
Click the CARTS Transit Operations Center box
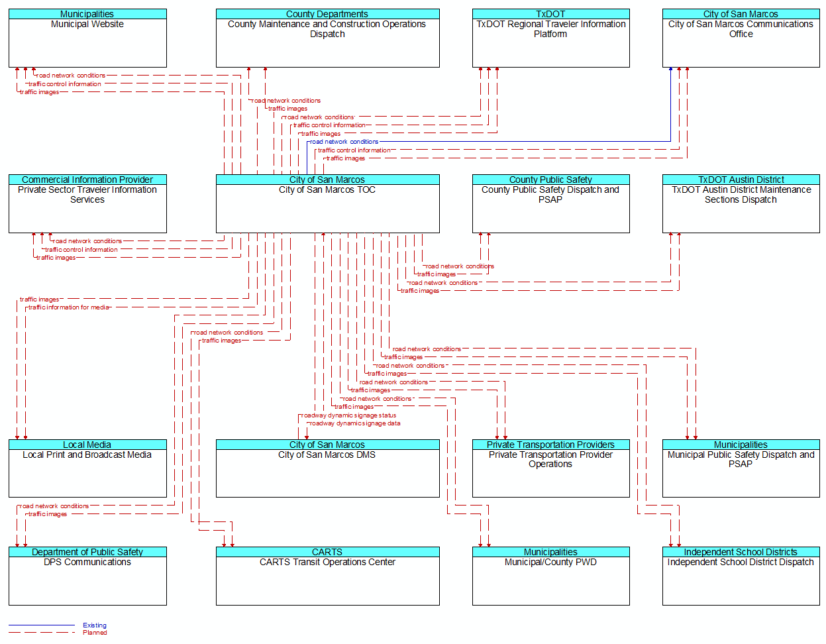click(x=327, y=576)
